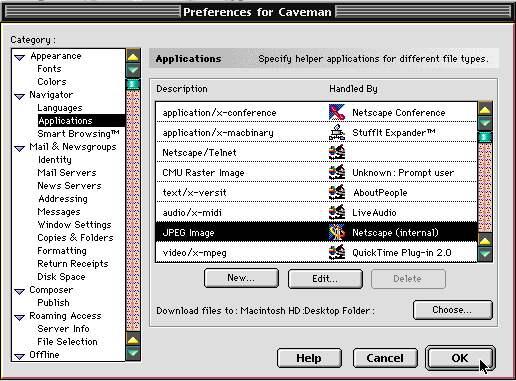Click bottom up arrow of applications list scrollbar
The height and width of the screenshot is (381, 516).
[x=485, y=240]
